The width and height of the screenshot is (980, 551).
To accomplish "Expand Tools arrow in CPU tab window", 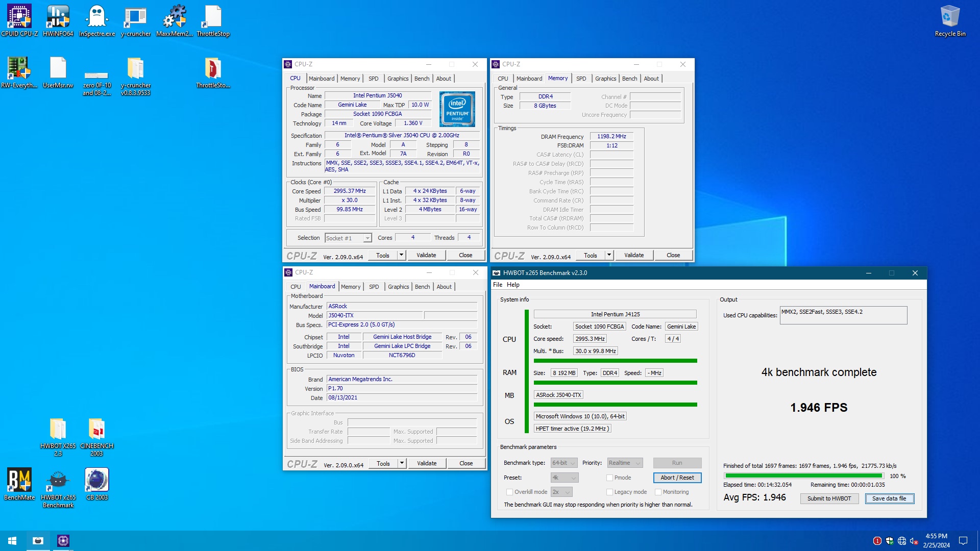I will [x=401, y=255].
